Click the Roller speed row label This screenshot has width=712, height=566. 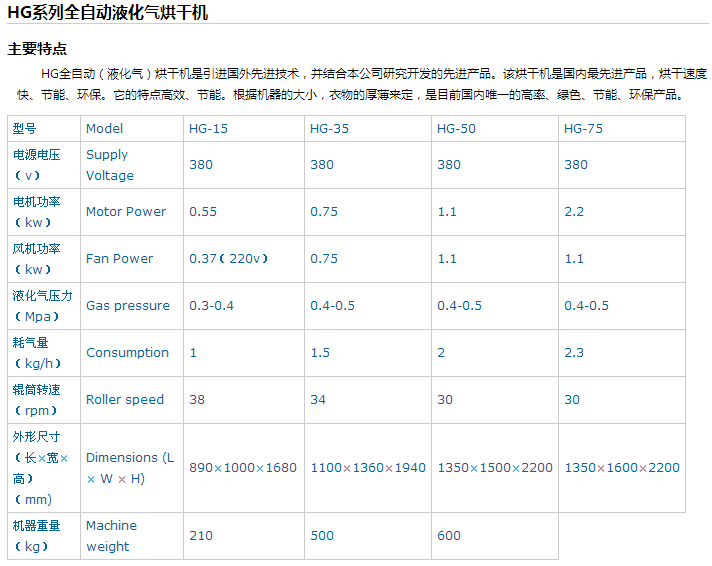[125, 400]
